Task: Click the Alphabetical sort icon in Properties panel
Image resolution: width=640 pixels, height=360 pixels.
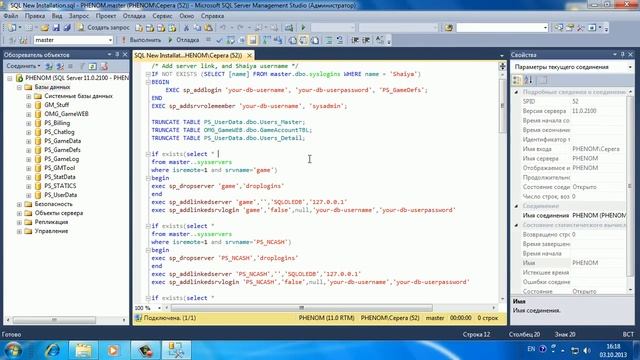Action: [x=528, y=80]
